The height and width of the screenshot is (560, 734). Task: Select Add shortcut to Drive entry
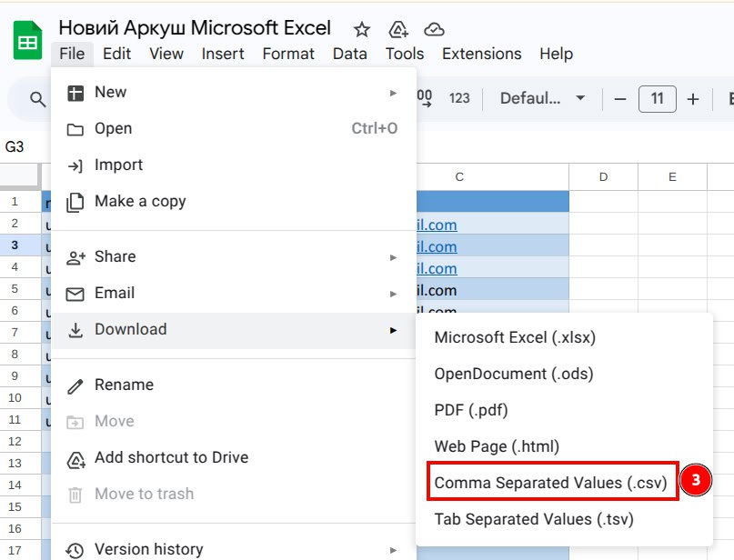pos(233,458)
